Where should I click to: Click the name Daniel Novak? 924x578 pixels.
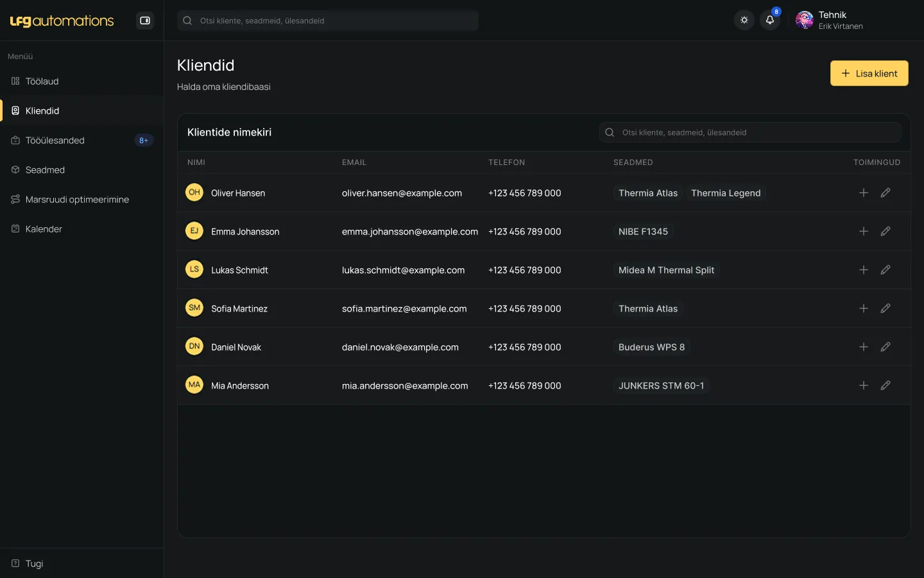point(236,347)
